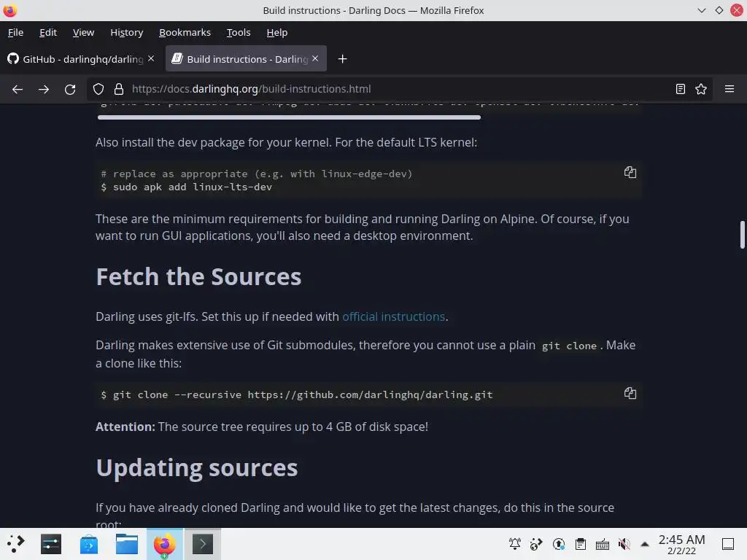Screen dimensions: 747x560
Task: Open KDE Connect tray icon
Action: 536,544
